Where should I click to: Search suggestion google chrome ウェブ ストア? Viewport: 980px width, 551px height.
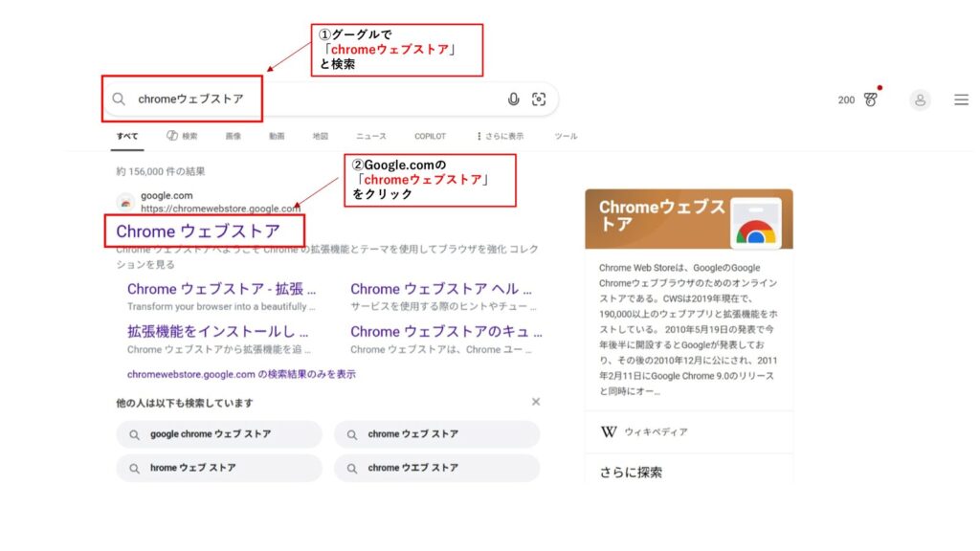tap(219, 434)
